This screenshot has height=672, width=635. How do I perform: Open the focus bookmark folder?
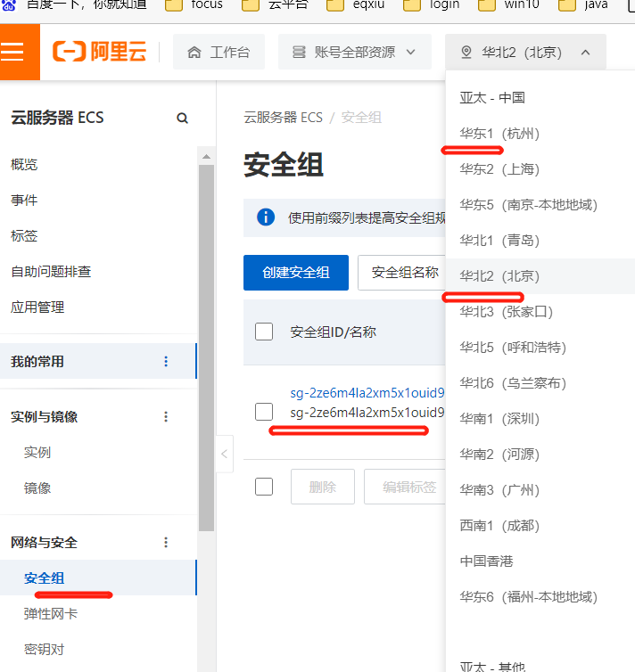[194, 4]
